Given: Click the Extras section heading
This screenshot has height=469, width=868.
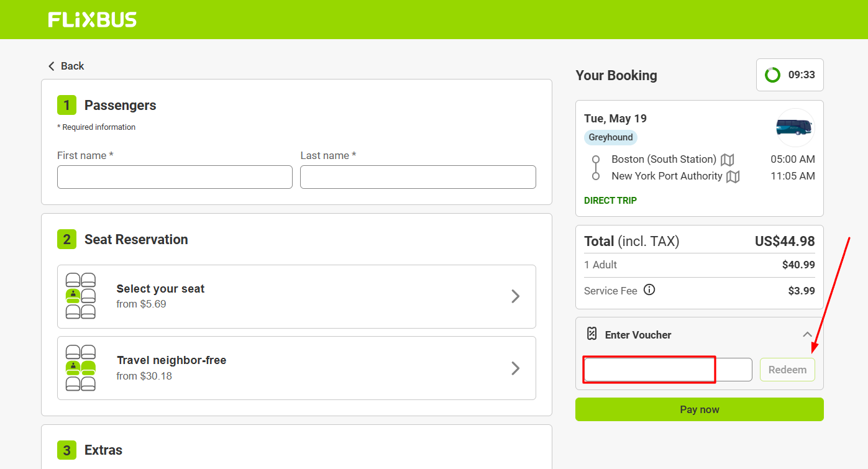Looking at the screenshot, I should (x=103, y=450).
